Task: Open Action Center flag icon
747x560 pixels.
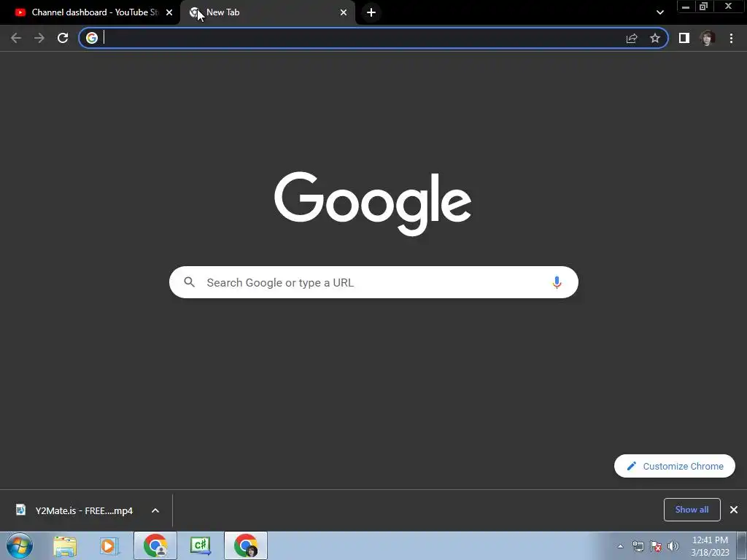Action: point(656,546)
